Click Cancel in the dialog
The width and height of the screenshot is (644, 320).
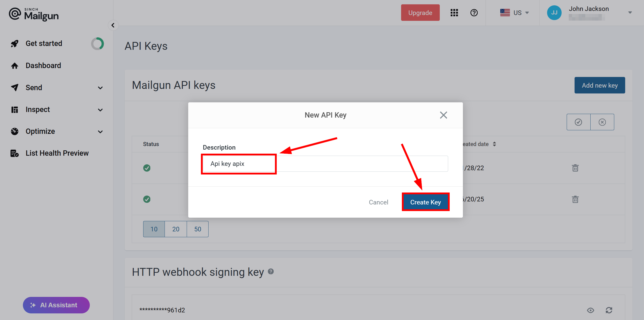click(x=378, y=202)
